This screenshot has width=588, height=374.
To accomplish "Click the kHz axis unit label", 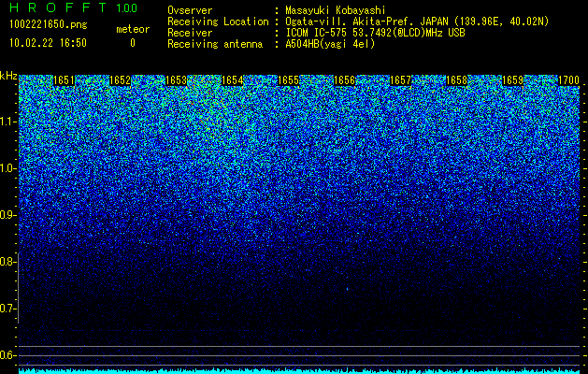I will [x=8, y=76].
